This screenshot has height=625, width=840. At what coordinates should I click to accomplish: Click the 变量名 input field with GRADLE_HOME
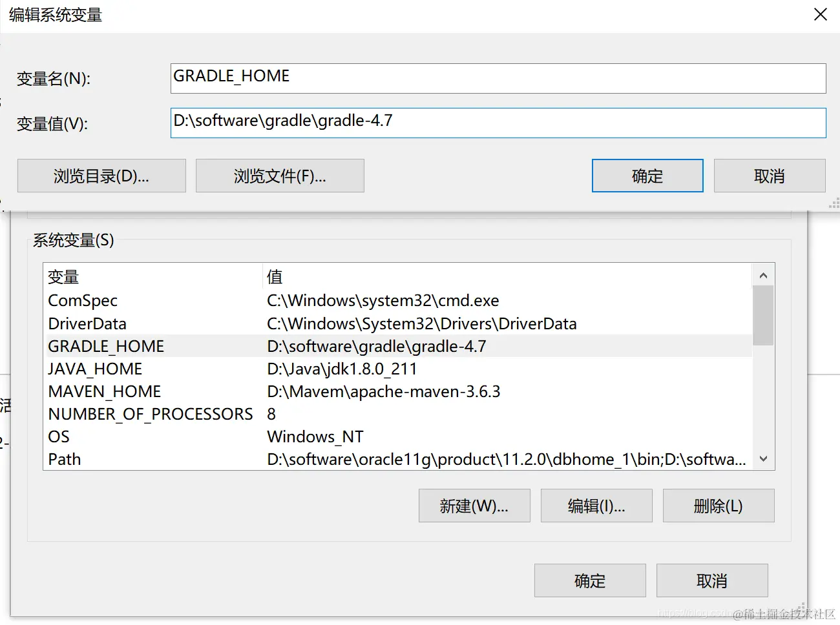[x=498, y=78]
